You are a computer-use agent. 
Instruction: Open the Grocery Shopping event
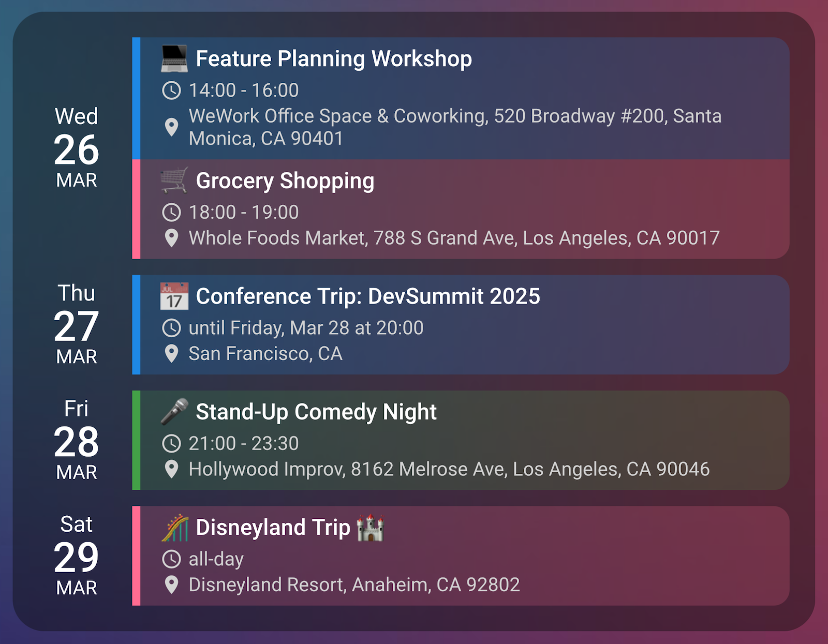coord(285,181)
